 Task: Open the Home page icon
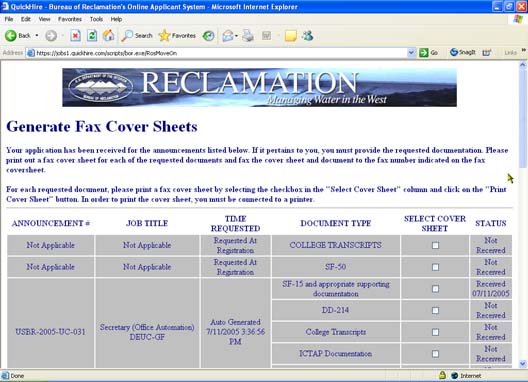[x=108, y=35]
